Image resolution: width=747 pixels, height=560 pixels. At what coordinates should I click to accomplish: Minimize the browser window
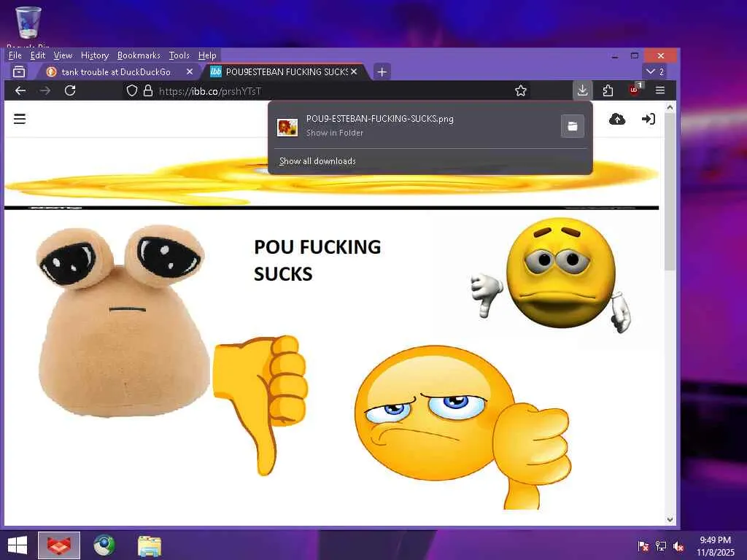[x=615, y=55]
